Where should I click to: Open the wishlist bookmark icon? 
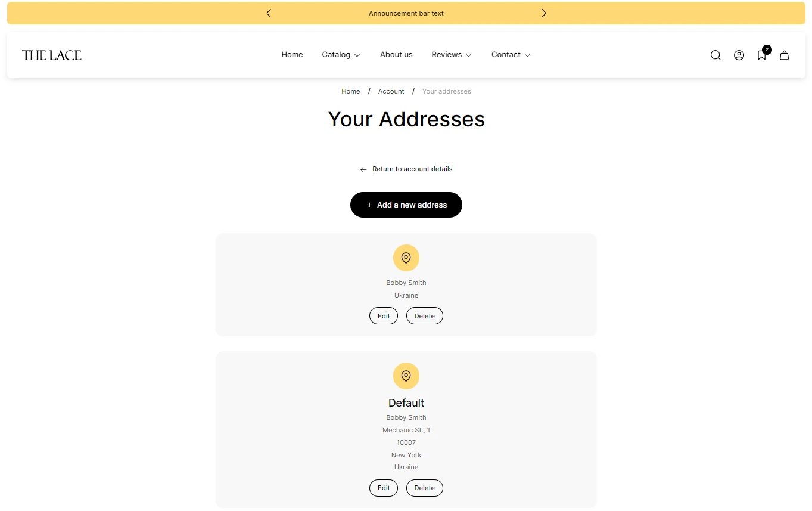[x=762, y=55]
